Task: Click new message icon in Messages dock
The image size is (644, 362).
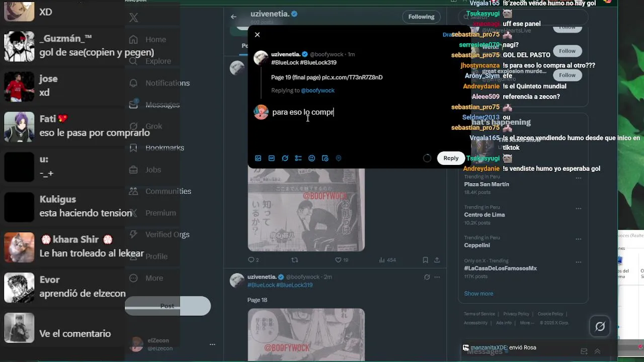Action: click(x=584, y=351)
